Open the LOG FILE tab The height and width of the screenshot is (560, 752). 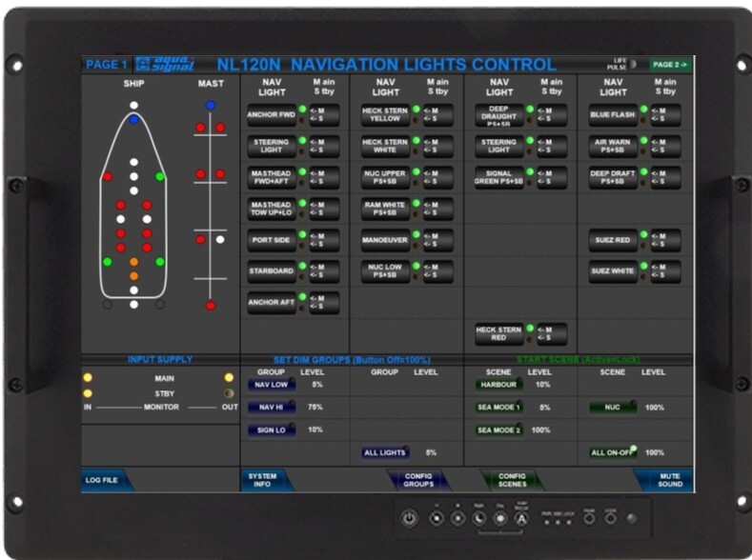tap(107, 480)
